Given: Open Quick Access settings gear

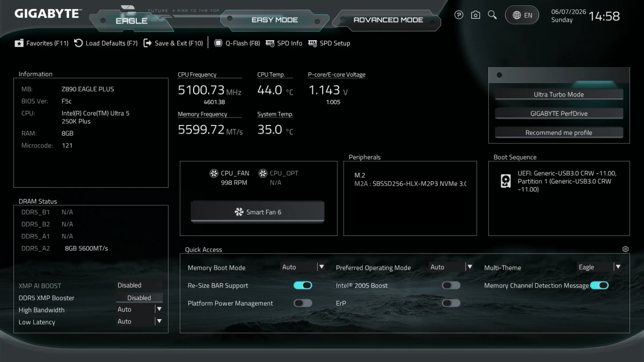Looking at the screenshot, I should point(625,249).
